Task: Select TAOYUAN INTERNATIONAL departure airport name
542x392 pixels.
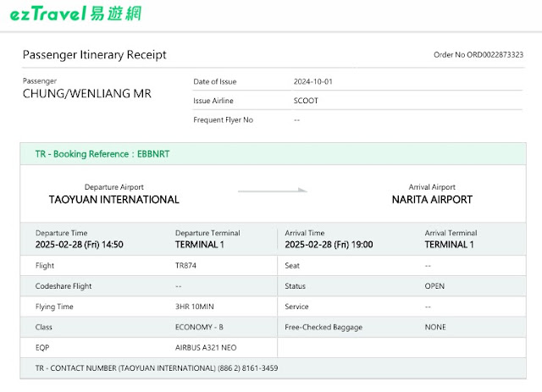Action: pyautogui.click(x=114, y=200)
